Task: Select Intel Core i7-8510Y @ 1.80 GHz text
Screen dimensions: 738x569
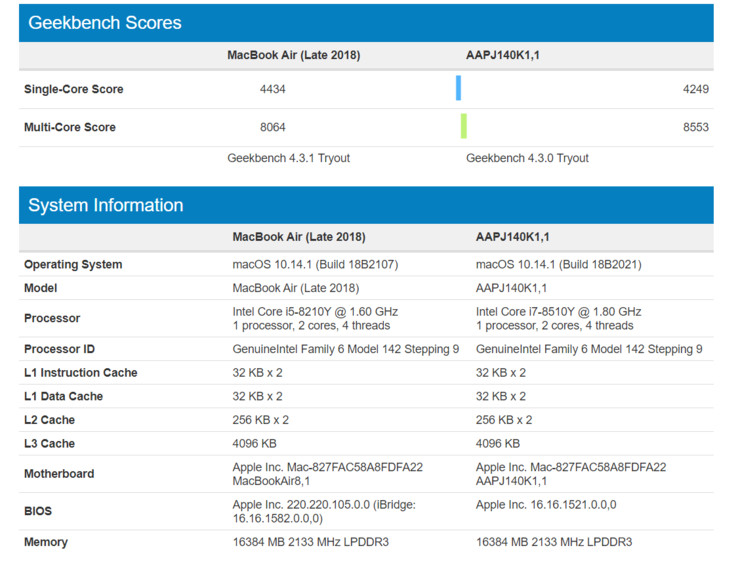Action: [x=559, y=312]
